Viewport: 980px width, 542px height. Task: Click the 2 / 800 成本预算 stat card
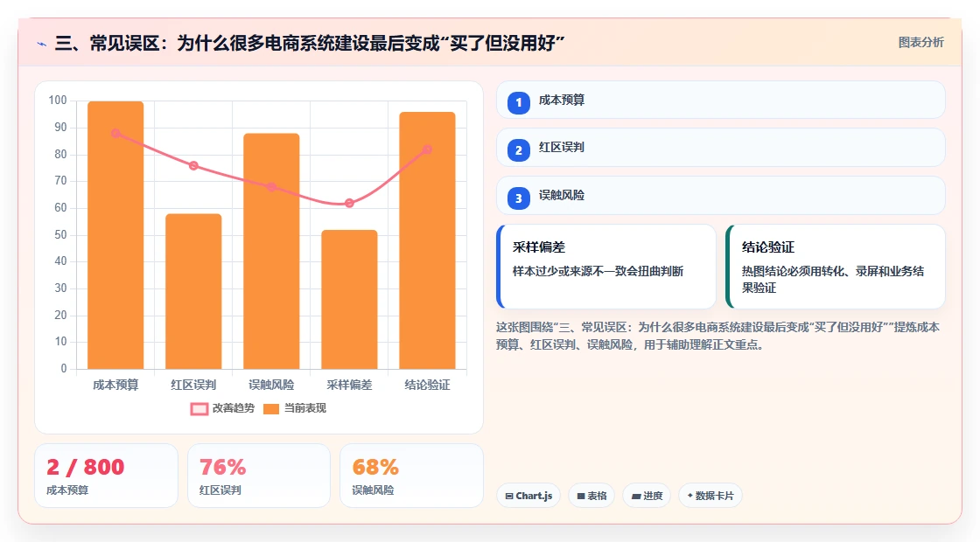[x=106, y=476]
